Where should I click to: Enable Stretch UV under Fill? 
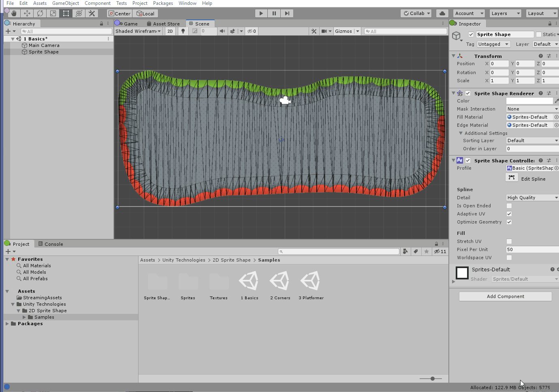509,241
